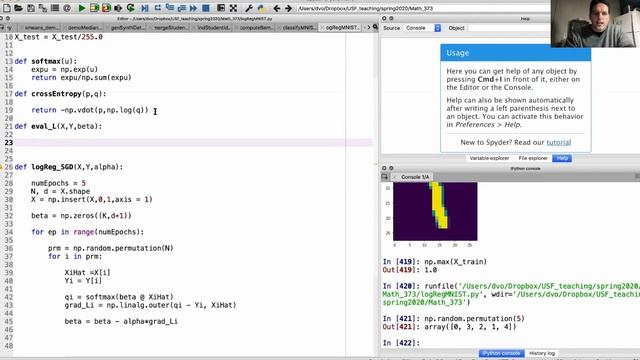The height and width of the screenshot is (360, 640).
Task: Click the plotted digit image in console
Action: click(435, 211)
